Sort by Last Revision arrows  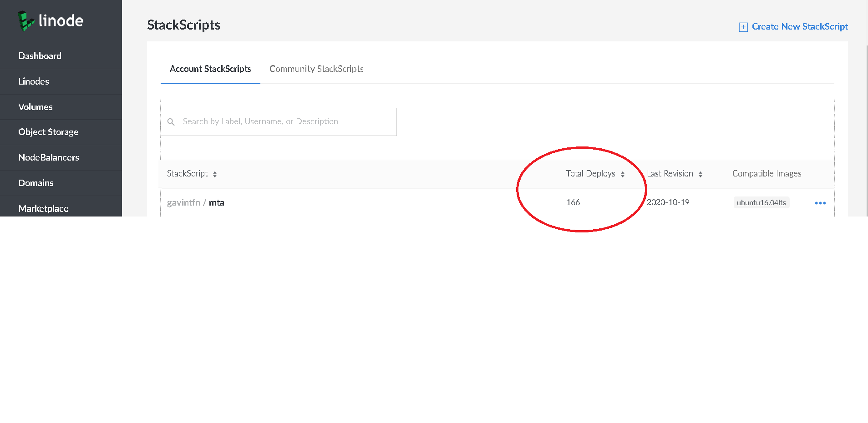coord(700,174)
